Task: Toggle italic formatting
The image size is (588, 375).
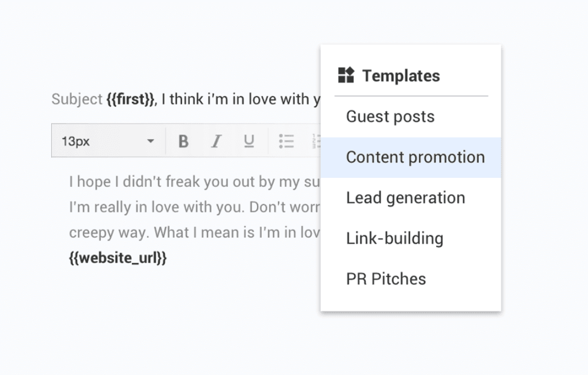Action: pos(216,142)
